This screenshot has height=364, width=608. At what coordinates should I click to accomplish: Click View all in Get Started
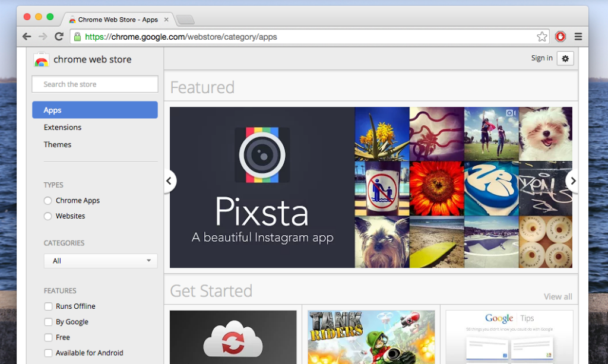click(x=558, y=296)
